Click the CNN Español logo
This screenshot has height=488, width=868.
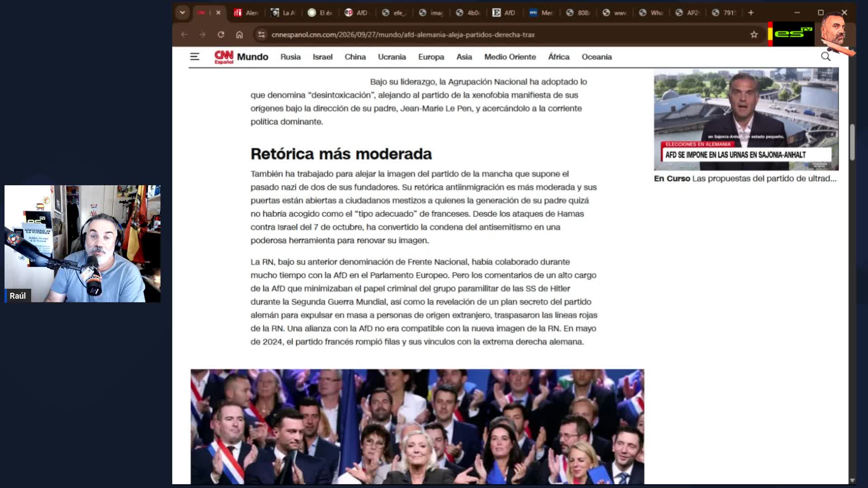[224, 57]
